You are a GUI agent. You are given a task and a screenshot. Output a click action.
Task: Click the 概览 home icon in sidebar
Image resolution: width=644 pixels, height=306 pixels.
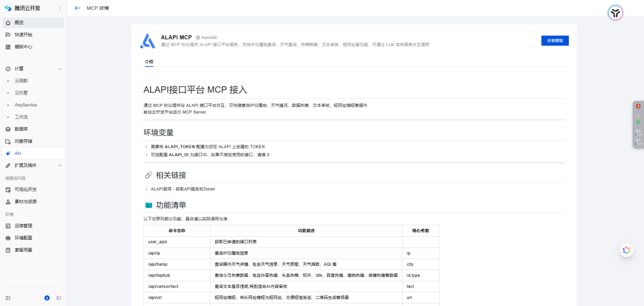(x=8, y=23)
